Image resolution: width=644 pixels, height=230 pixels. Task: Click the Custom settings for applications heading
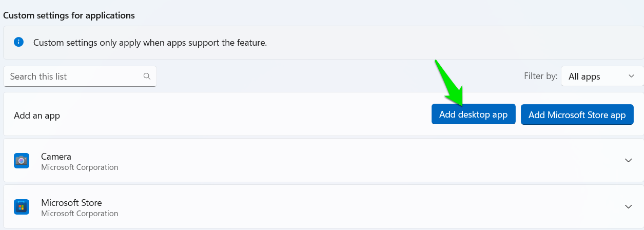(69, 15)
